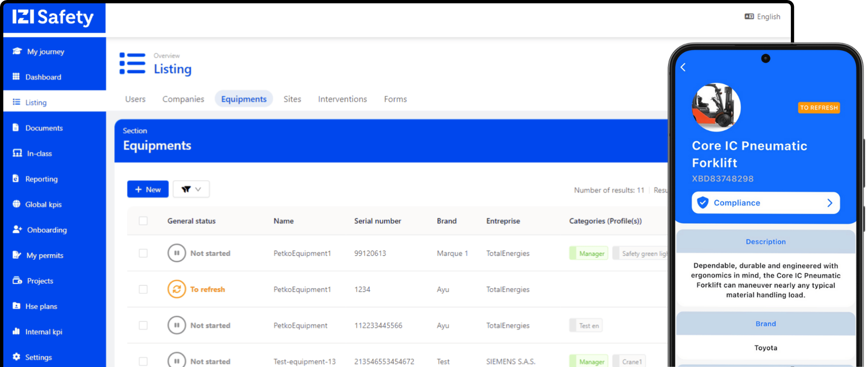Click the Internal kpi bar chart icon
The height and width of the screenshot is (367, 868).
16,331
